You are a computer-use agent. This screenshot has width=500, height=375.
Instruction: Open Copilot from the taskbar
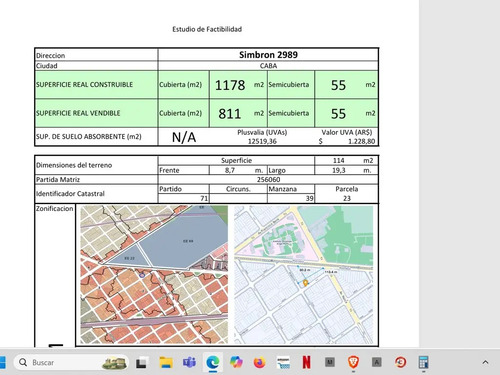[236, 362]
